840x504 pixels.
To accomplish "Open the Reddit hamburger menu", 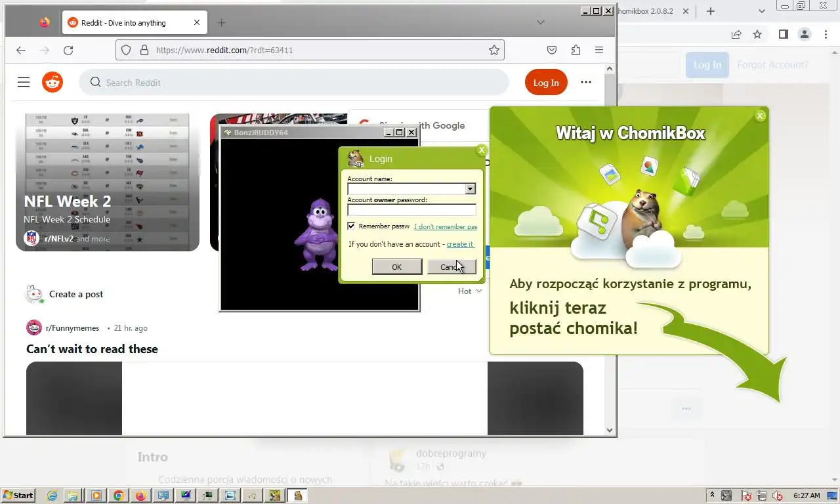I will 24,82.
